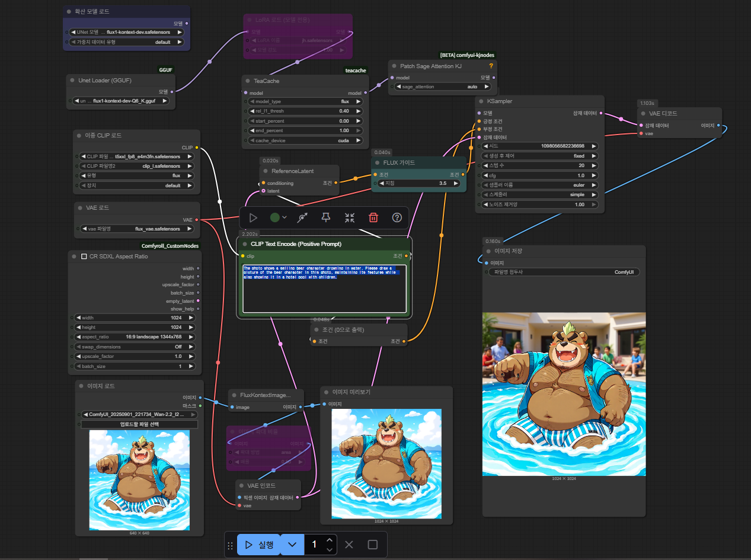
Task: Toggle collapse dot on the VAE 디코드 node
Action: pyautogui.click(x=644, y=113)
